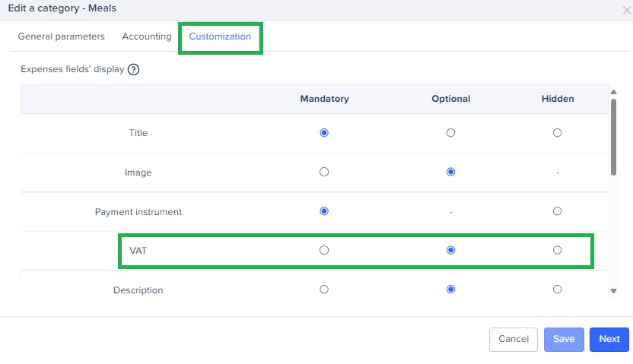Select the Customization tab
633x364 pixels.
pyautogui.click(x=220, y=36)
